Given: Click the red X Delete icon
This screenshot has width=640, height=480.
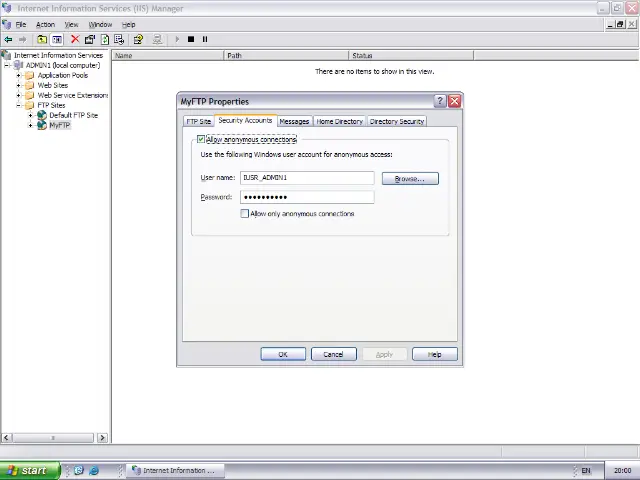Looking at the screenshot, I should click(x=75, y=39).
